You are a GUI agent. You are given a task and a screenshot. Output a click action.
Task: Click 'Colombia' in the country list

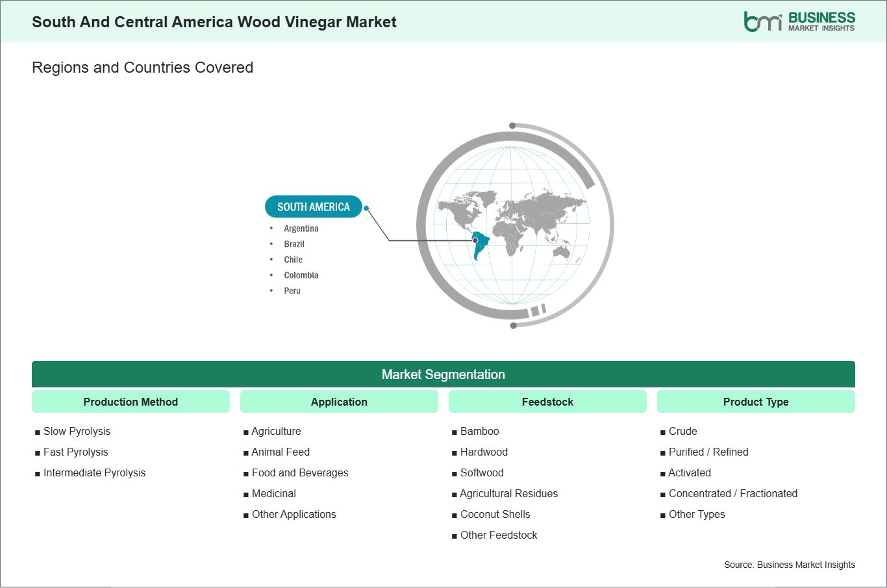tap(301, 275)
